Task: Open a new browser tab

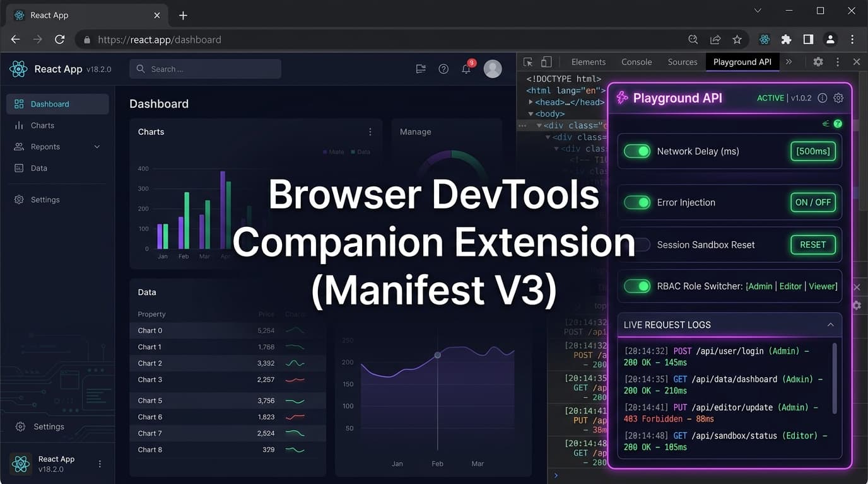Action: tap(183, 15)
